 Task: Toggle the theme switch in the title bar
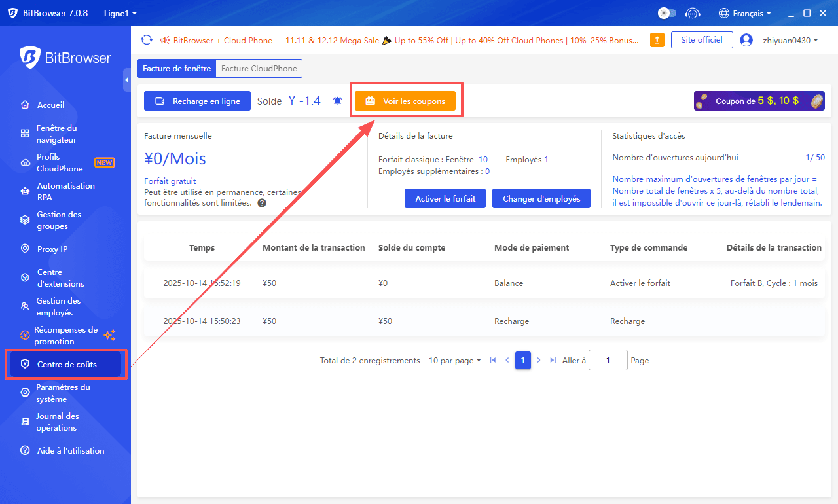[666, 12]
